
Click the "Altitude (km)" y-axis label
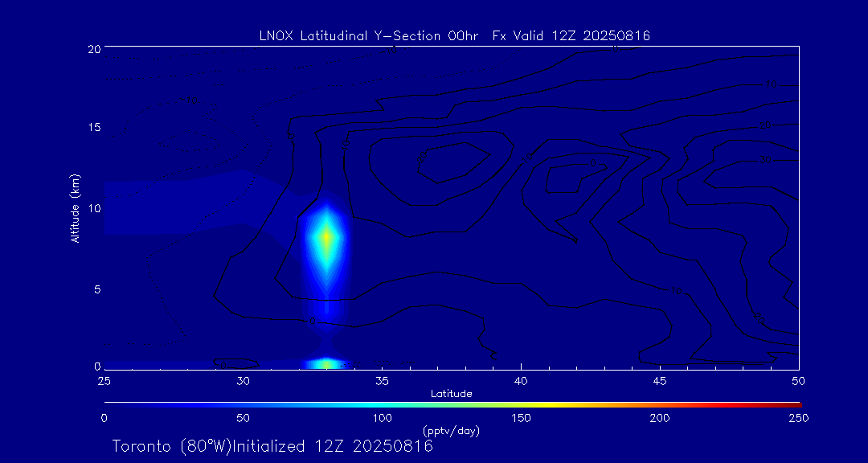(76, 207)
